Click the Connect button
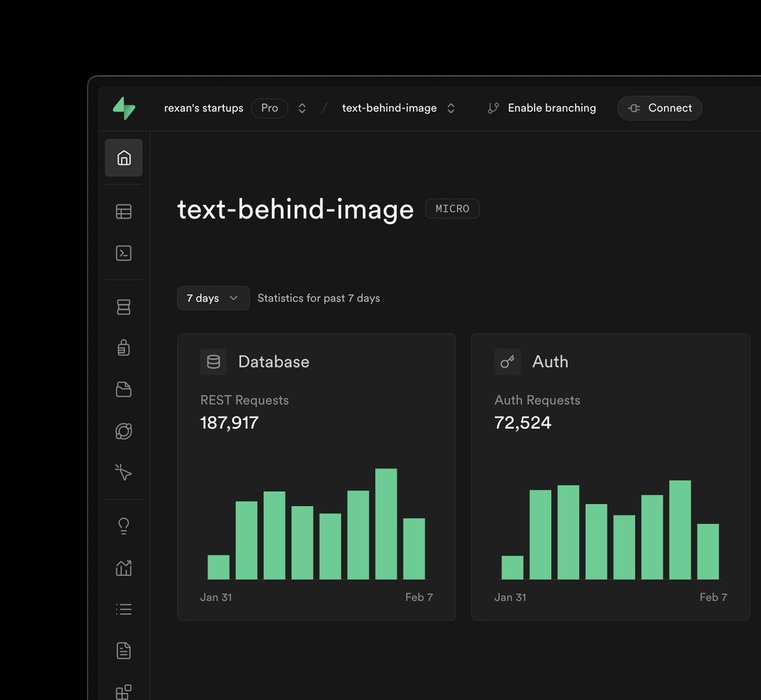This screenshot has width=761, height=700. tap(660, 108)
